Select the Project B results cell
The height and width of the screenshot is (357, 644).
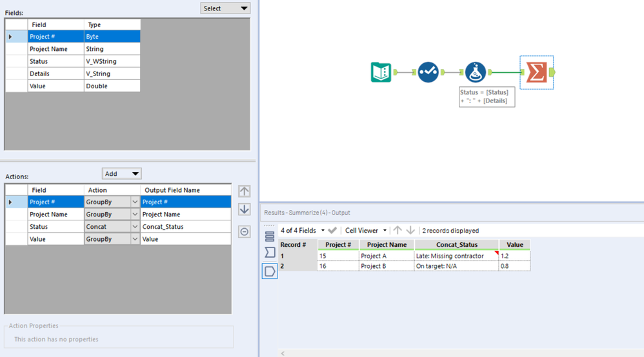387,266
